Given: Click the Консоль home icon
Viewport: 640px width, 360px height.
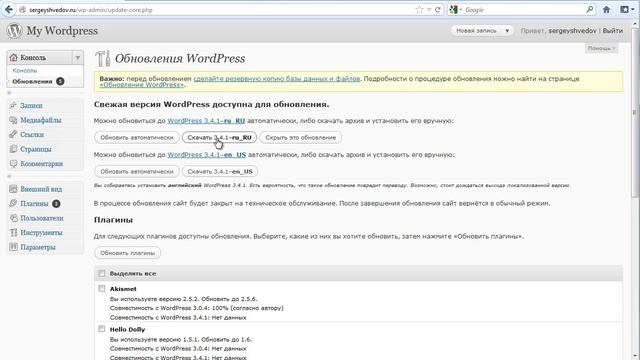Looking at the screenshot, I should click(13, 58).
